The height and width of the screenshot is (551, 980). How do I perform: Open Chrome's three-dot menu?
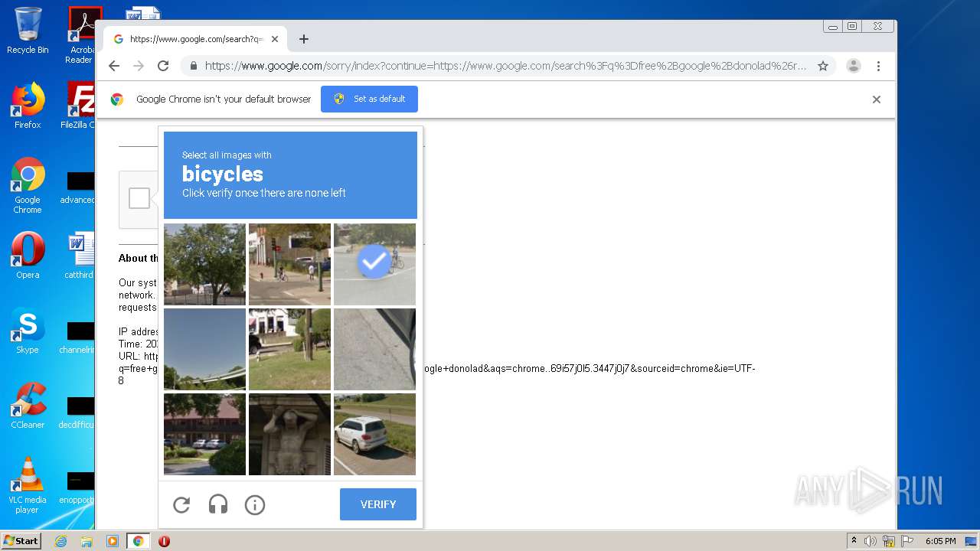coord(878,66)
